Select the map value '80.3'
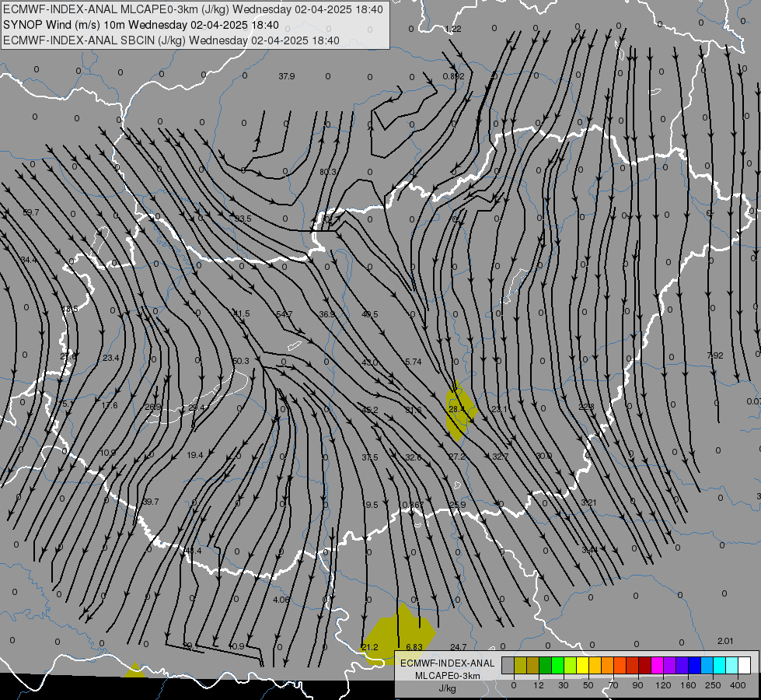The width and height of the screenshot is (761, 700). [x=327, y=172]
